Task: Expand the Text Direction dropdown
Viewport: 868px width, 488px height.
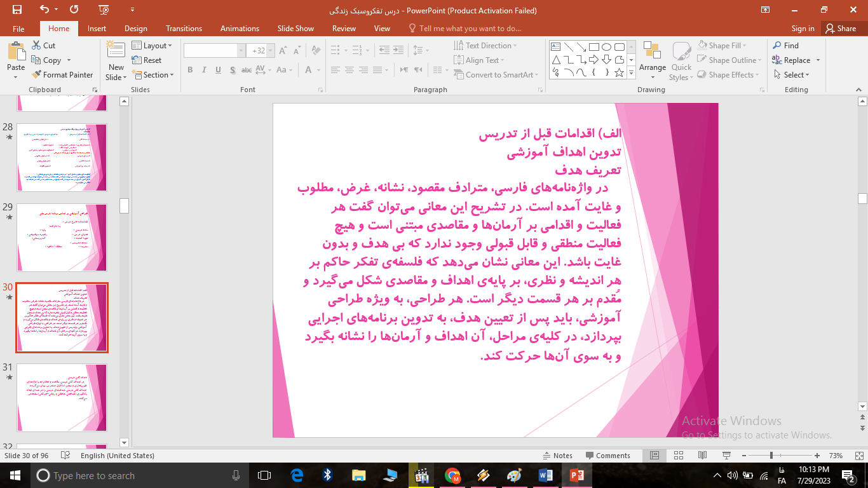Action: point(485,46)
